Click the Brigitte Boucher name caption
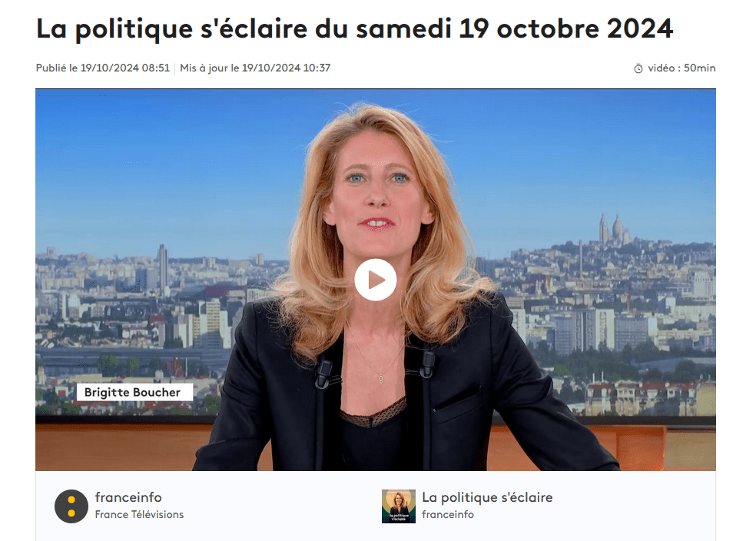The image size is (756, 541). click(x=134, y=393)
